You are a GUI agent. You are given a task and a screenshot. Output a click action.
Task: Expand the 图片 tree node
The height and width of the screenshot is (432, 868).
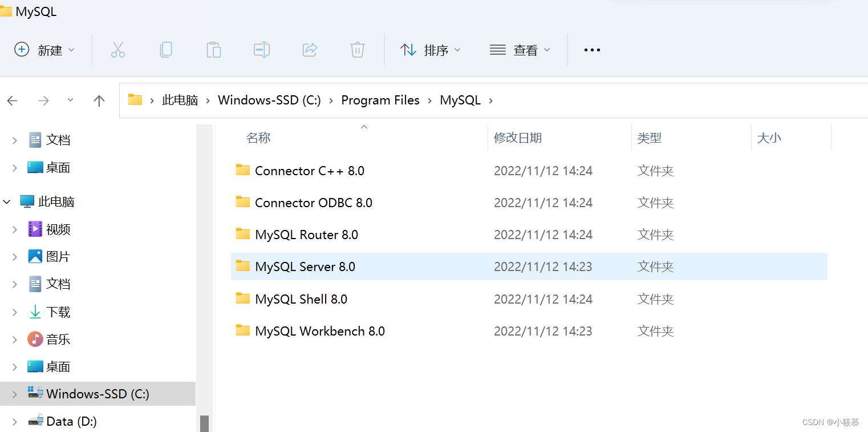tap(15, 257)
